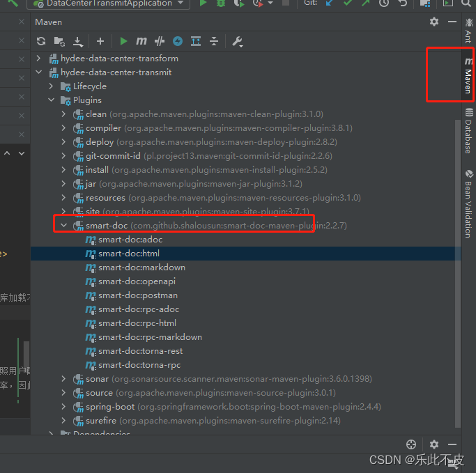Open the DataCenterTransmitApplication run configuration dropdown
Screen dimensions: 476x473
tap(109, 3)
